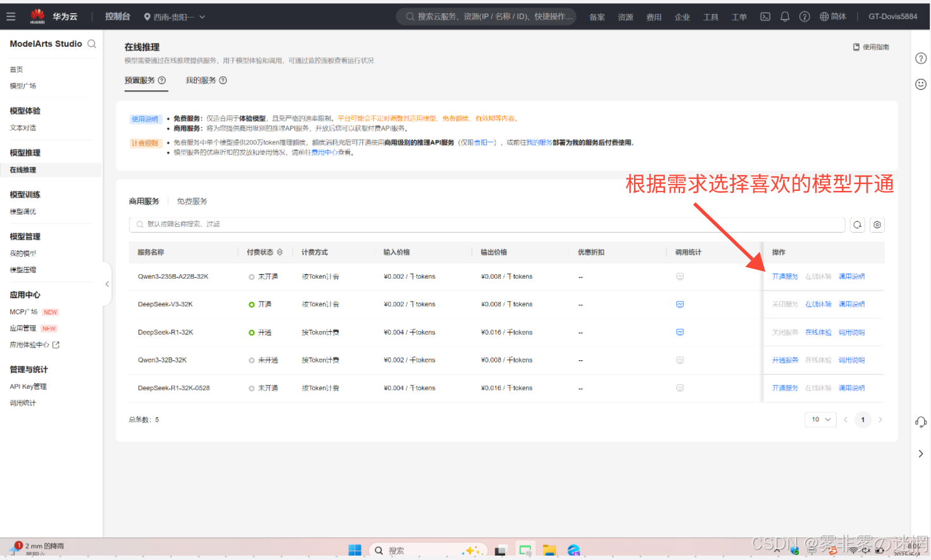Open 调用说明 for DeepSeek-R1-32K-0528
Viewport: 931px width, 560px height.
pyautogui.click(x=851, y=388)
